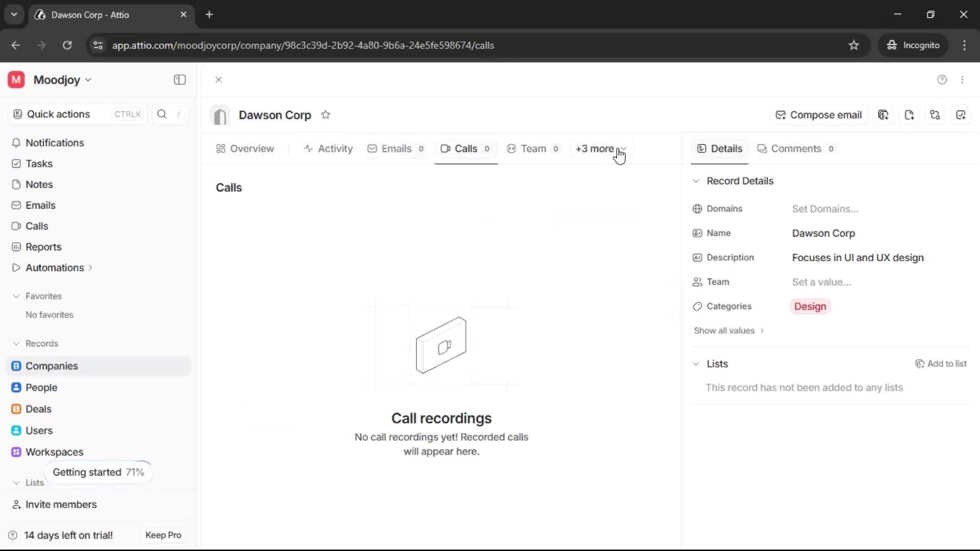Toggle the bookmark star in the address bar
The image size is (980, 551).
click(x=854, y=45)
